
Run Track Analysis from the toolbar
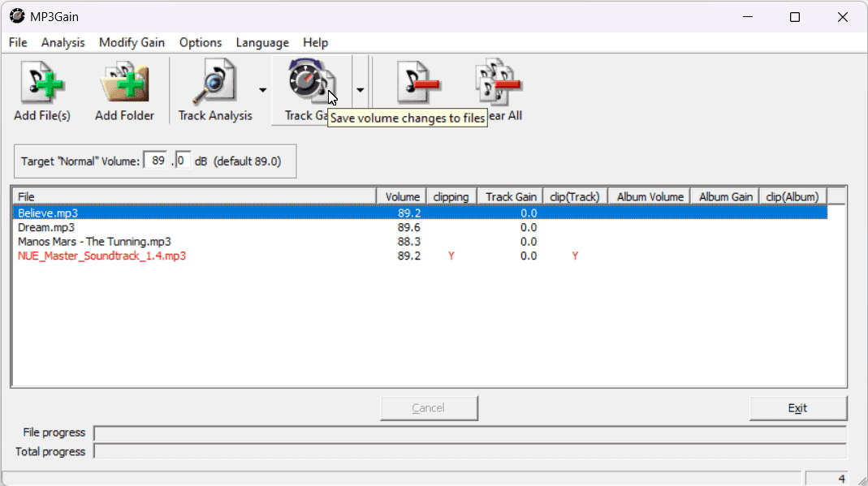(x=215, y=89)
